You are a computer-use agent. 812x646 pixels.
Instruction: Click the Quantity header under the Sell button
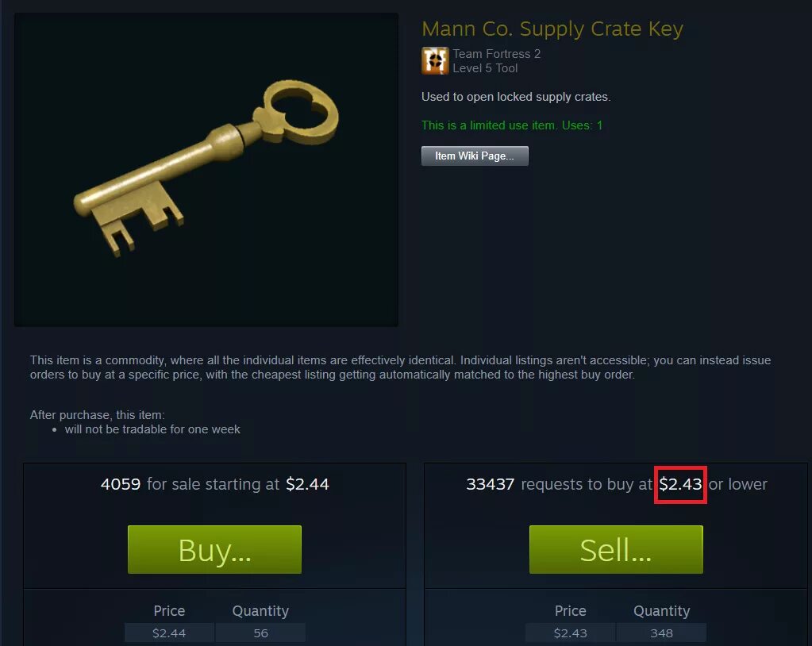click(661, 611)
